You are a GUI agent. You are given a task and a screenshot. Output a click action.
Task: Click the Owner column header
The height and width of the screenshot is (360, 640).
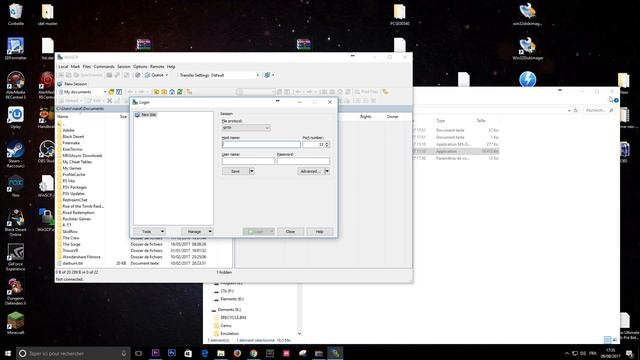point(392,117)
